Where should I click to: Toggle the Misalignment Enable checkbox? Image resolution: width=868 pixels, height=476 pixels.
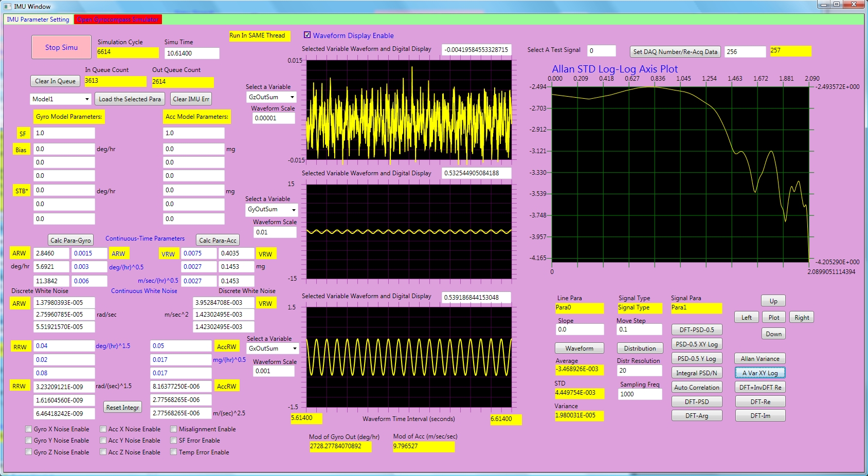tap(174, 429)
